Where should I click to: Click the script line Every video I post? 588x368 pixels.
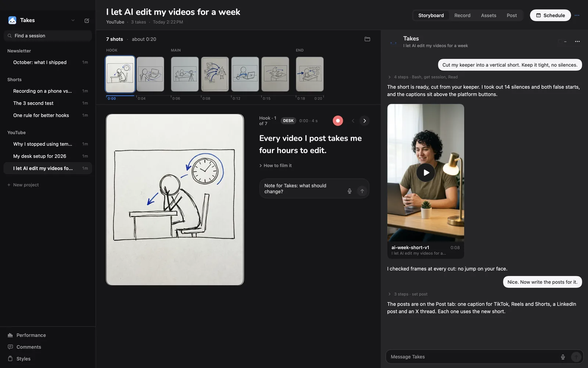[311, 144]
